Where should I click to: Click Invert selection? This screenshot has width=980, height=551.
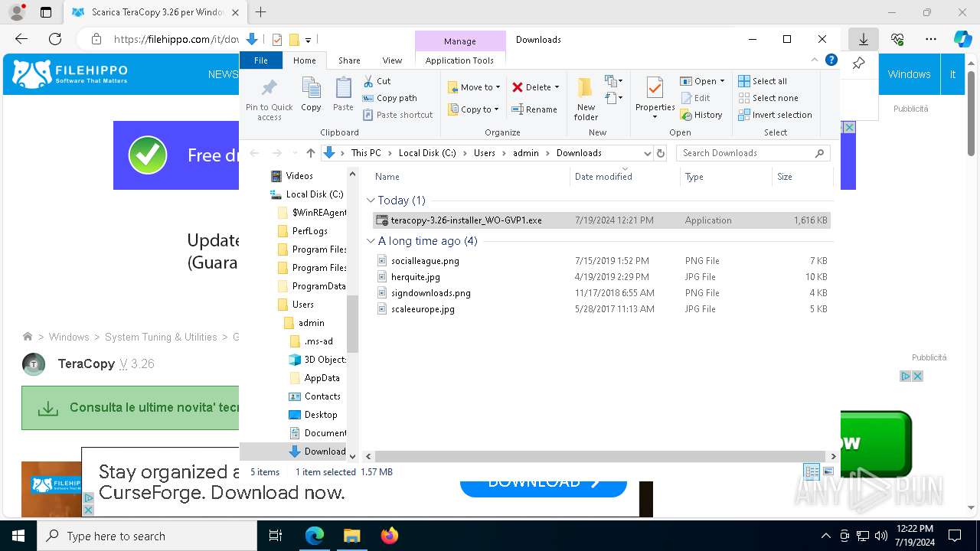775,115
